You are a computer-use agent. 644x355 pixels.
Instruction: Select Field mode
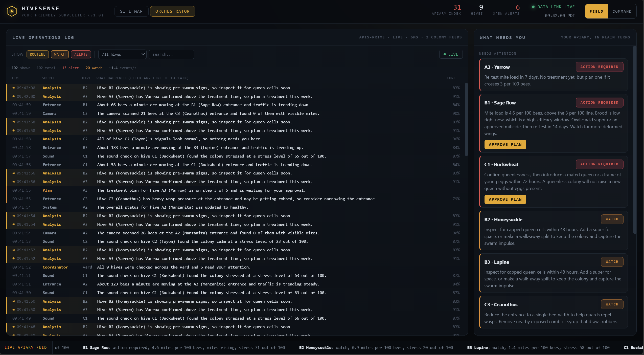[596, 11]
